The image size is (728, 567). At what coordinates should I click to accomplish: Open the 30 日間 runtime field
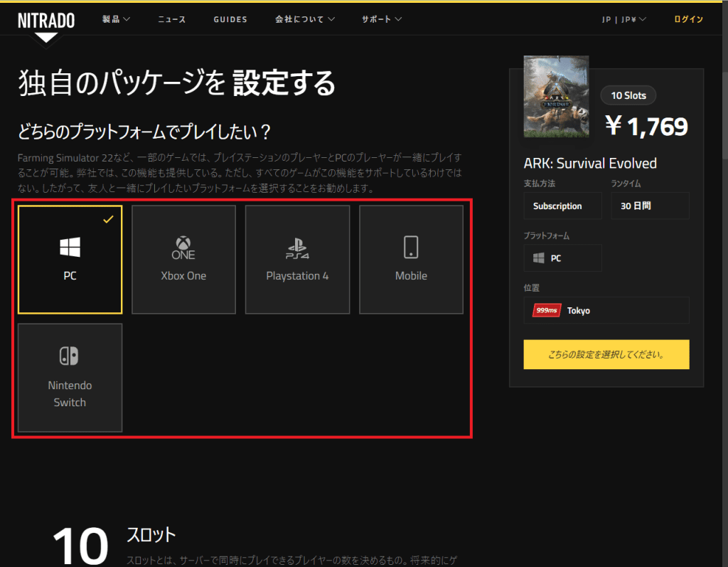tap(650, 206)
